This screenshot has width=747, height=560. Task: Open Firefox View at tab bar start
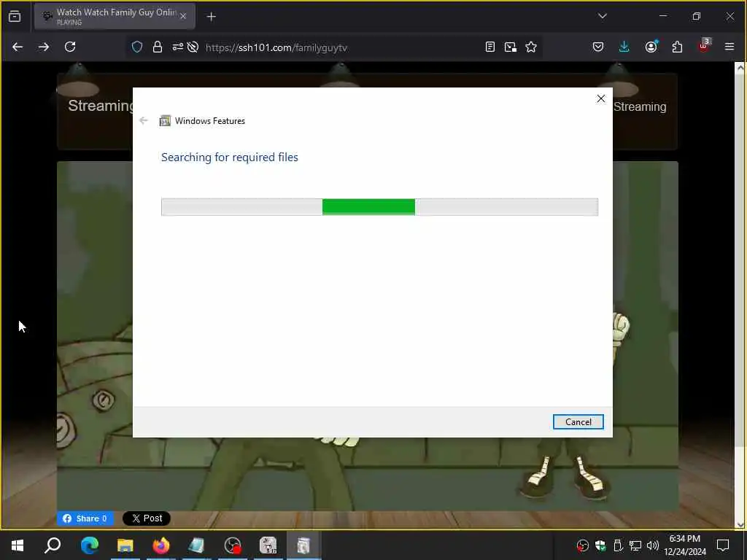point(15,16)
